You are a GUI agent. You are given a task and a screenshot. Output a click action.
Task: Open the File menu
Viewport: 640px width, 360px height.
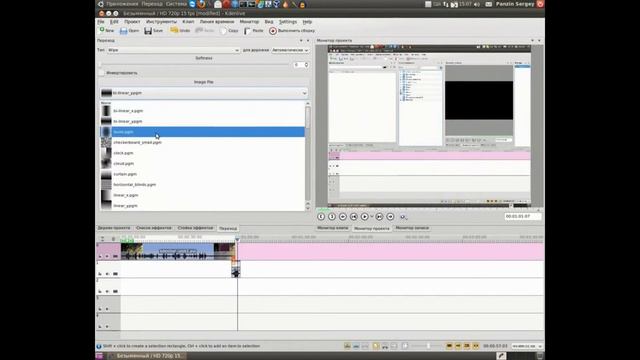101,22
